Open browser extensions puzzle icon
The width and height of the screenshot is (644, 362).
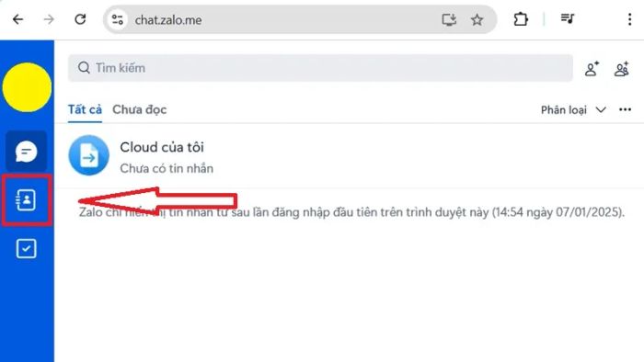[521, 19]
